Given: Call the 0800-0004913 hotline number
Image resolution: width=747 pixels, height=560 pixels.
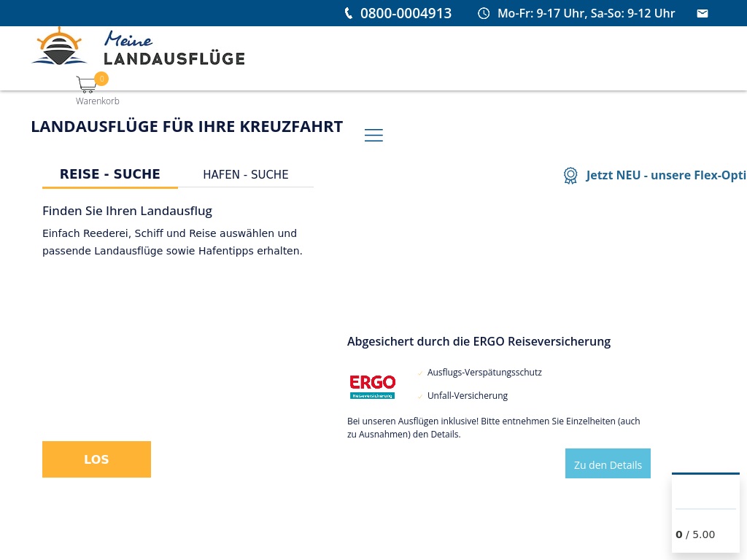Looking at the screenshot, I should 406,13.
